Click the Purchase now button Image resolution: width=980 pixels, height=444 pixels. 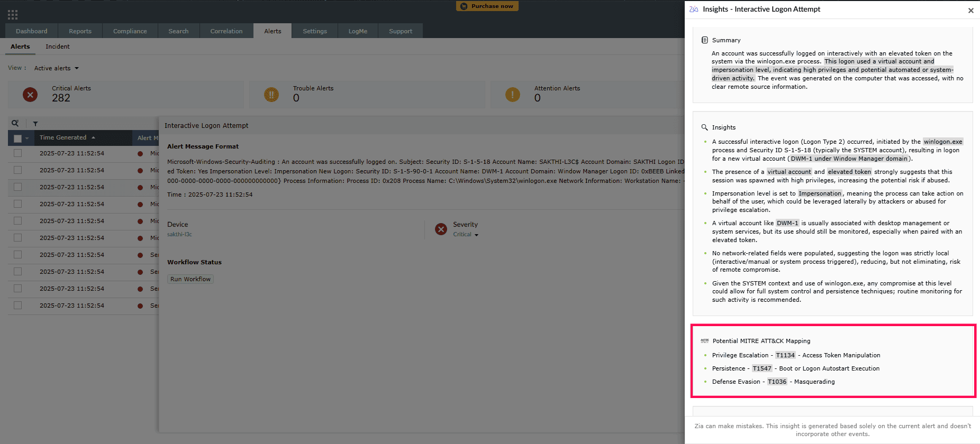coord(487,6)
